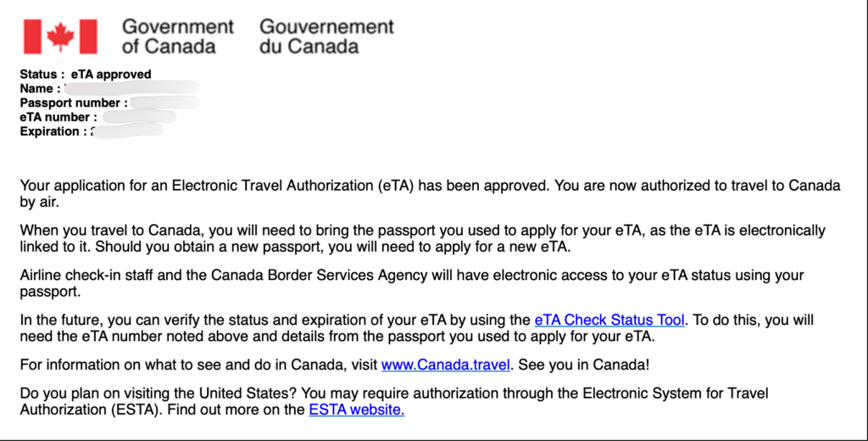Click the "Passport number :" field label

(75, 103)
